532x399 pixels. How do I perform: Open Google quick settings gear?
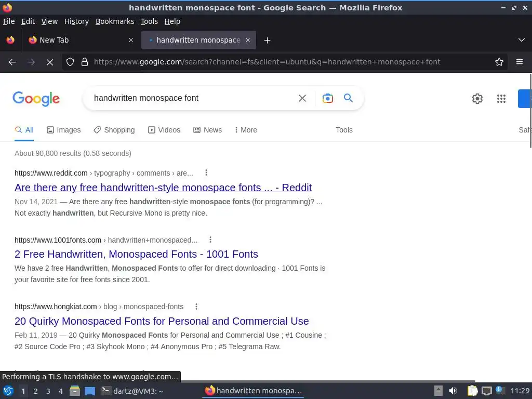[x=477, y=99]
